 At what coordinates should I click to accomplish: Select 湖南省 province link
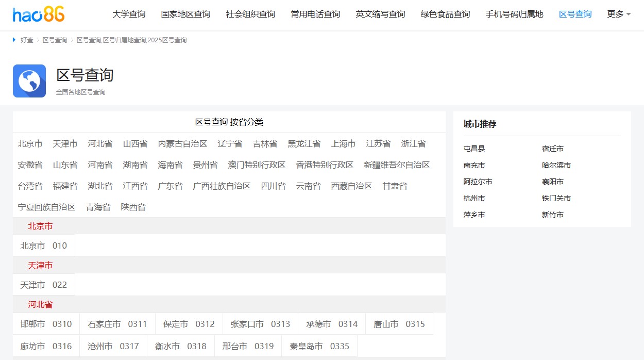point(135,165)
